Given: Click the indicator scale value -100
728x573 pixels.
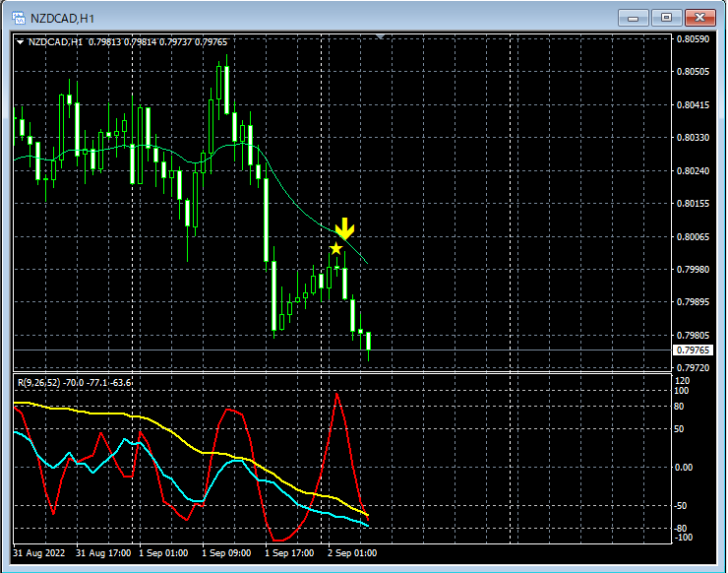Looking at the screenshot, I should pyautogui.click(x=683, y=538).
